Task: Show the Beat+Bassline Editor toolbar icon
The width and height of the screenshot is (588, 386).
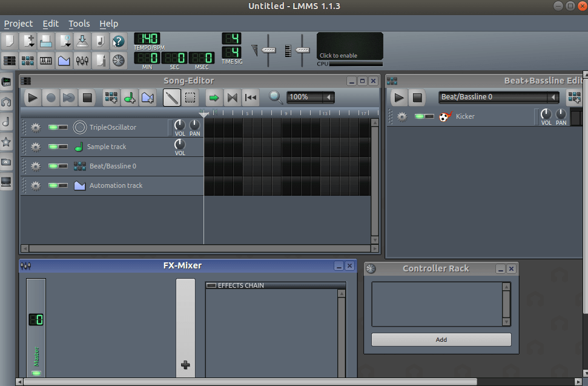Action: [x=28, y=61]
